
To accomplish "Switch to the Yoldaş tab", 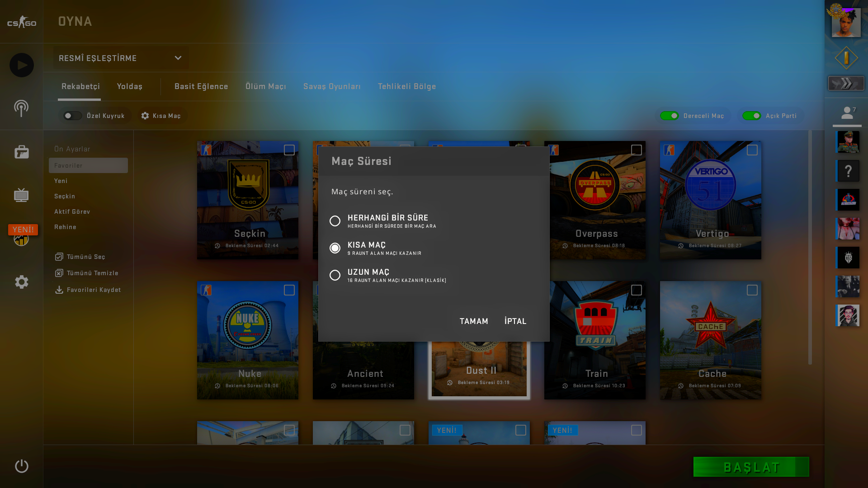I will pyautogui.click(x=129, y=86).
